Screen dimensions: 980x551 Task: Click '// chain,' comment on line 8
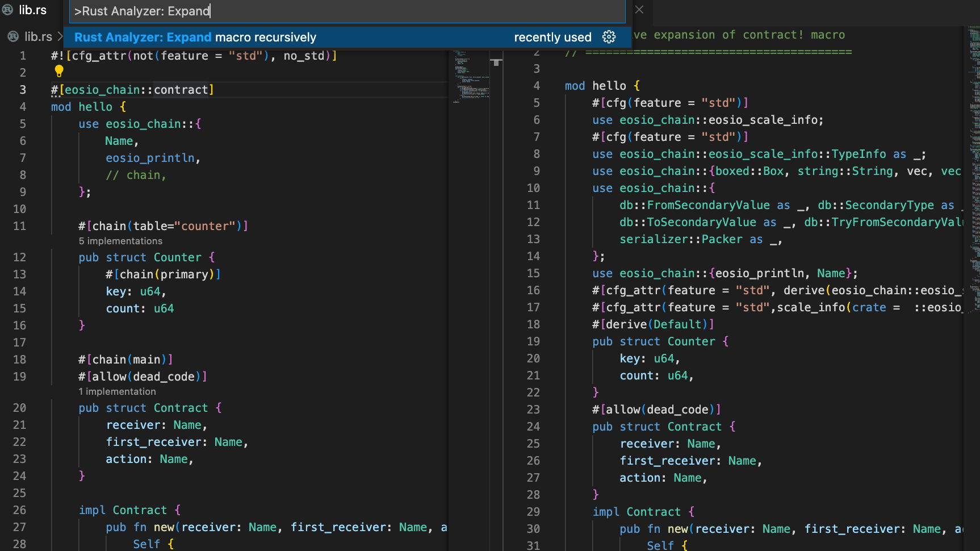136,175
